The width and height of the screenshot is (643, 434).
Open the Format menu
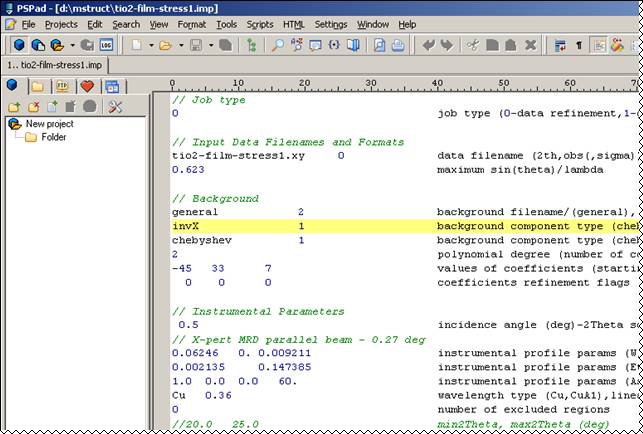click(x=192, y=25)
